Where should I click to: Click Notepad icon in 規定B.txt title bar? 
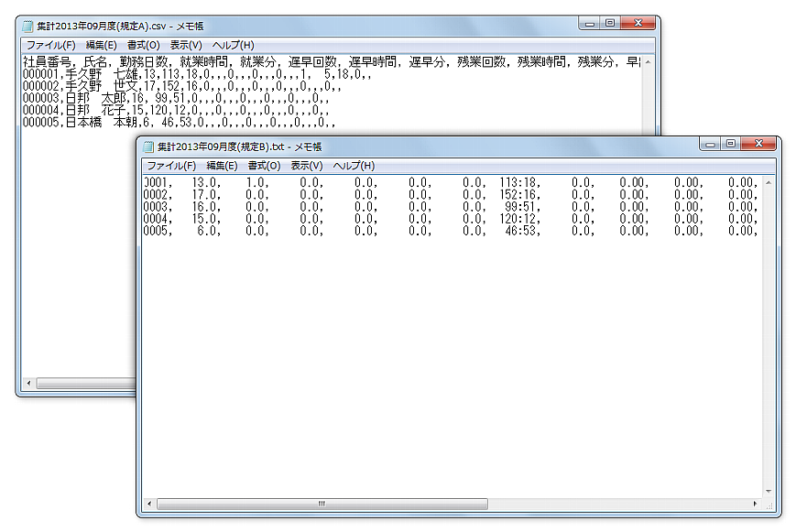tap(149, 147)
